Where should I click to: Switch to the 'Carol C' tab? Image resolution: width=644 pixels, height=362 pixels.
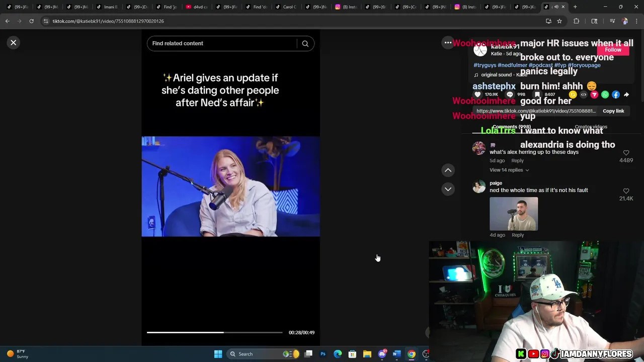click(286, 7)
